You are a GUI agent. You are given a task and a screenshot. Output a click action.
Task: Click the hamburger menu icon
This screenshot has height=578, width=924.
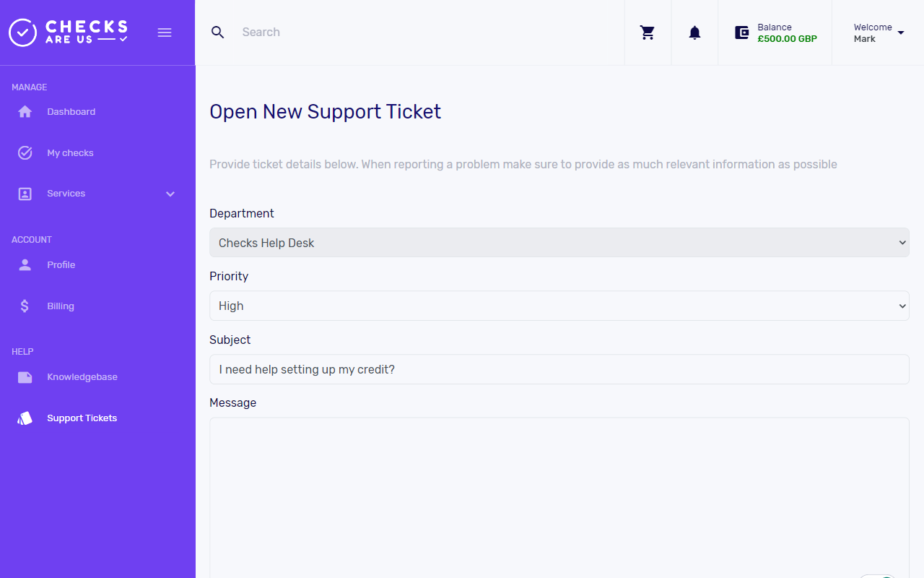(x=165, y=33)
